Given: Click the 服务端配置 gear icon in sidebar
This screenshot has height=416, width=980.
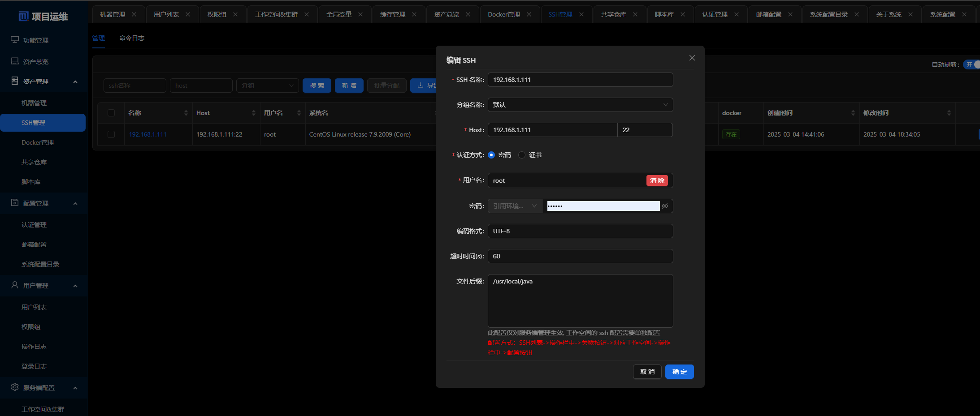Looking at the screenshot, I should click(15, 387).
